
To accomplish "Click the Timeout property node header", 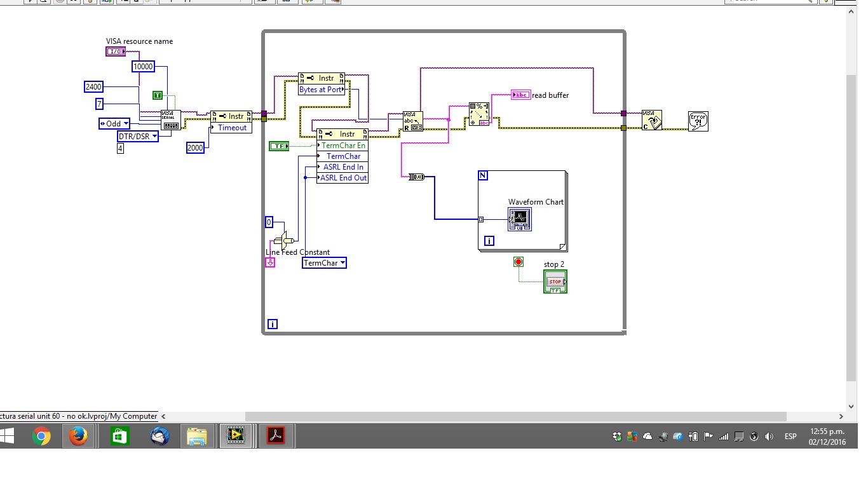I will coord(231,116).
